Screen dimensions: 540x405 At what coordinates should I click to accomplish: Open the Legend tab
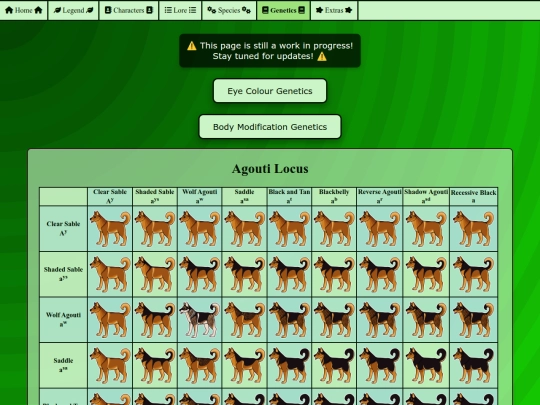pyautogui.click(x=73, y=10)
